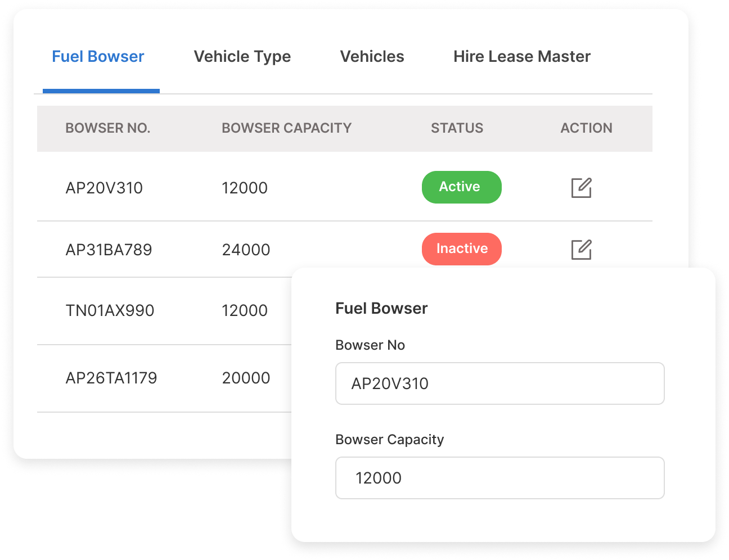Open the Vehicles tab
Viewport: 729px width, 560px height.
pyautogui.click(x=372, y=57)
